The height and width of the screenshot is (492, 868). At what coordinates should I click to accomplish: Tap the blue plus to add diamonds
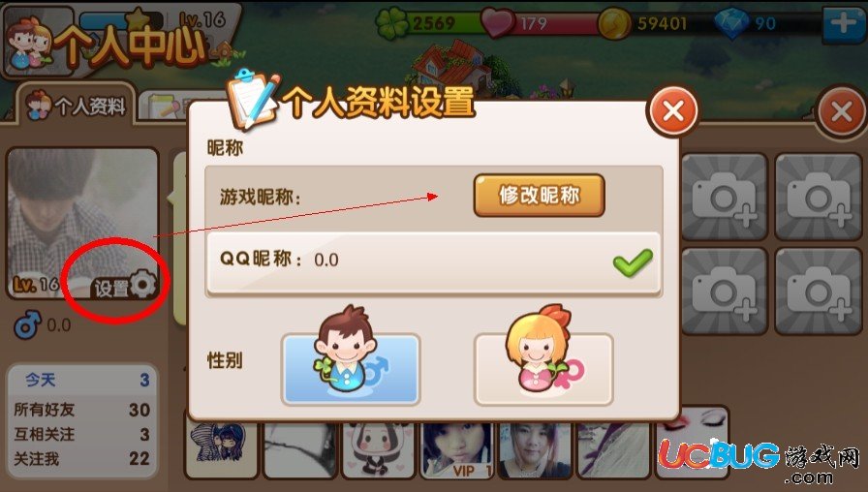pyautogui.click(x=844, y=24)
